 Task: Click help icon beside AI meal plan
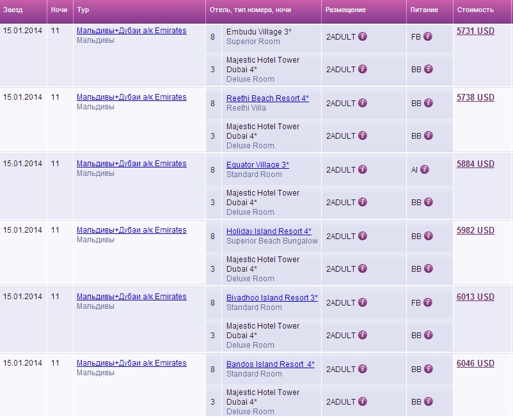click(x=425, y=169)
